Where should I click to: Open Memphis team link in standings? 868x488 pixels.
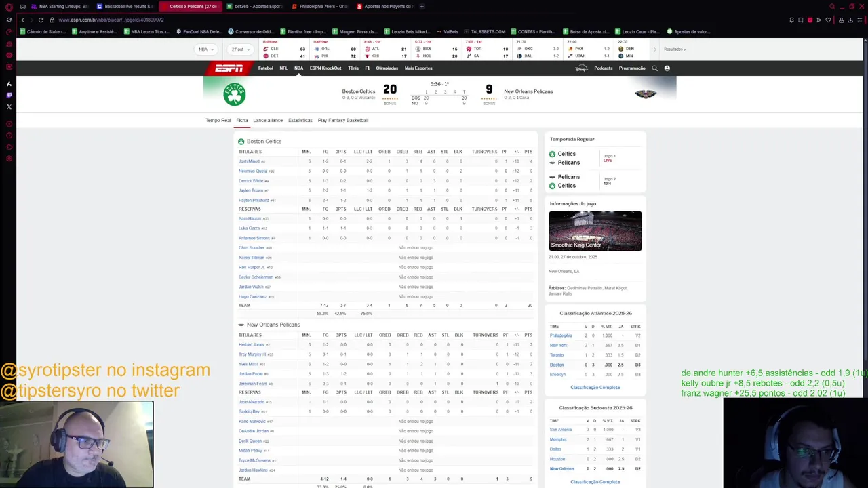pyautogui.click(x=558, y=439)
